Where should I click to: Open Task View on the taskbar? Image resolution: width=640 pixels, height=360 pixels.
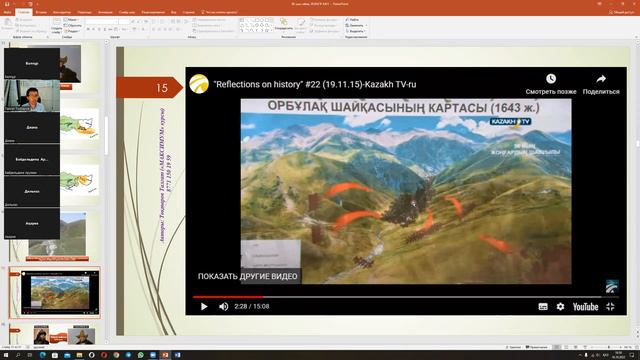[x=30, y=355]
